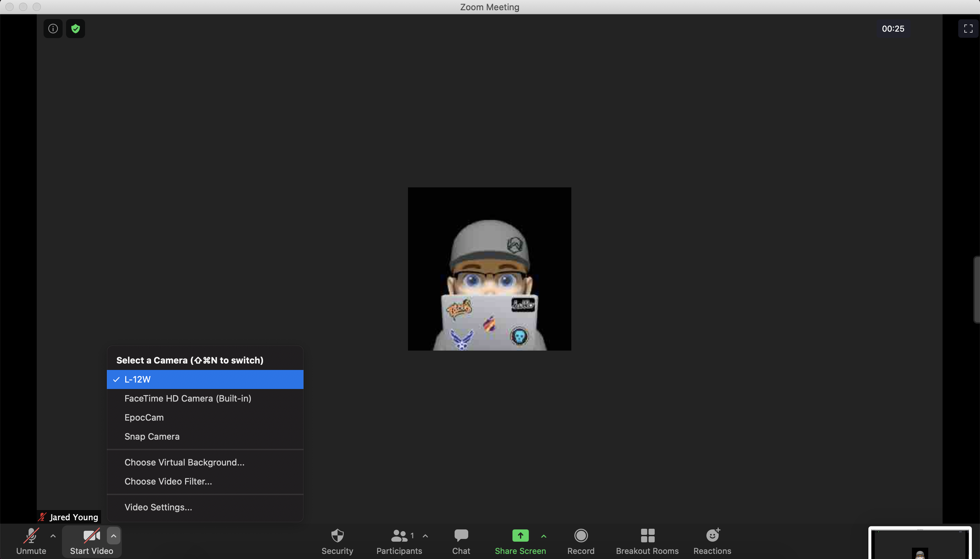Open Choose Video Filter option

point(168,481)
